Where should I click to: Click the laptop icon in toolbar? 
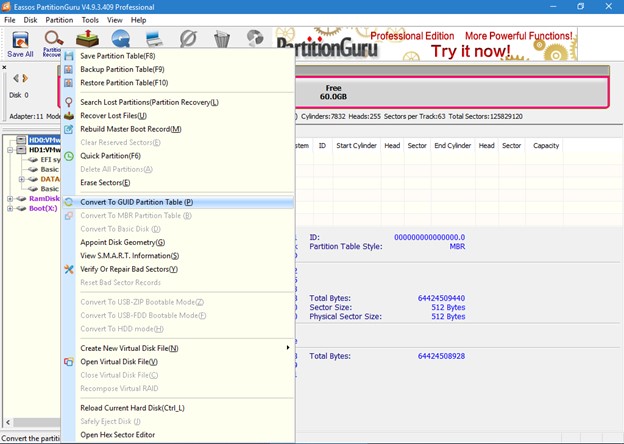coord(155,39)
